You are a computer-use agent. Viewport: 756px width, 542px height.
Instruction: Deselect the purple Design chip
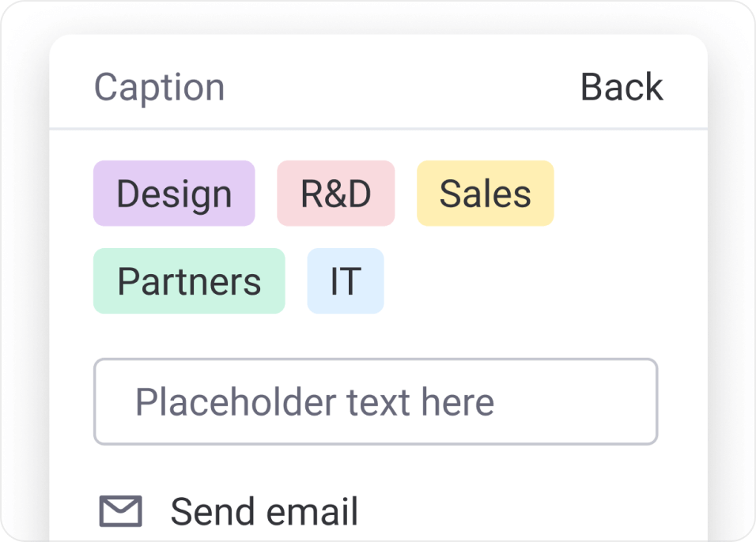173,193
